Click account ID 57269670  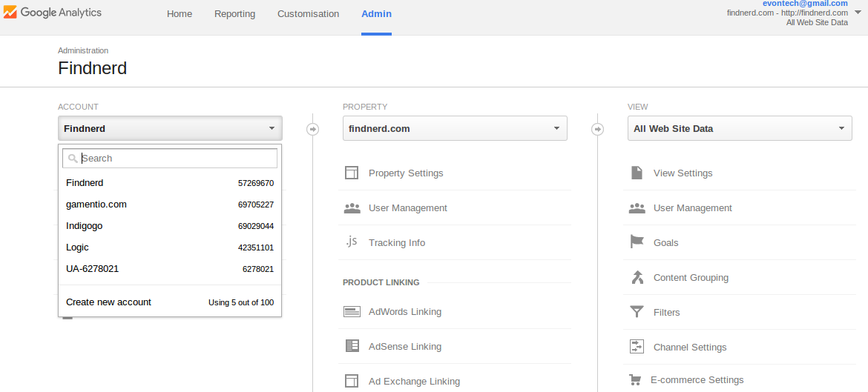tap(256, 184)
